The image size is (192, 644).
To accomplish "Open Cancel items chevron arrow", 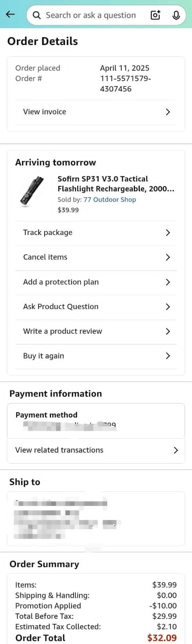I will click(x=168, y=257).
